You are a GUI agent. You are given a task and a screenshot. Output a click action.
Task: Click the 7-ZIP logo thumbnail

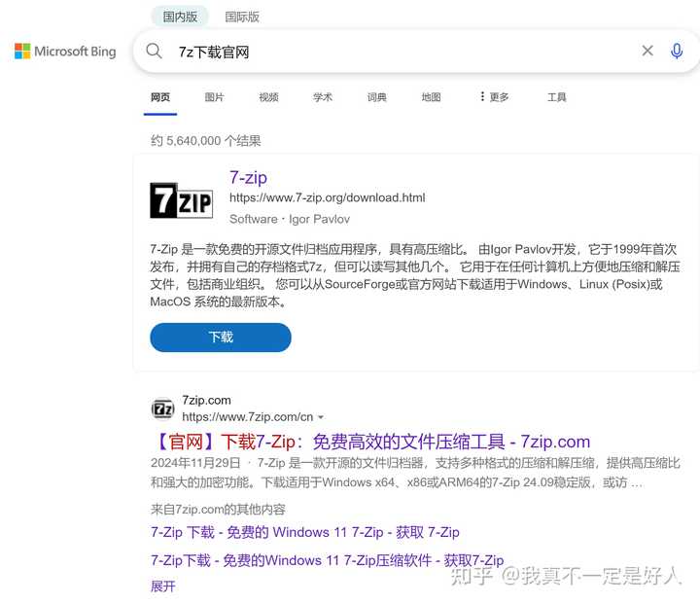[181, 200]
